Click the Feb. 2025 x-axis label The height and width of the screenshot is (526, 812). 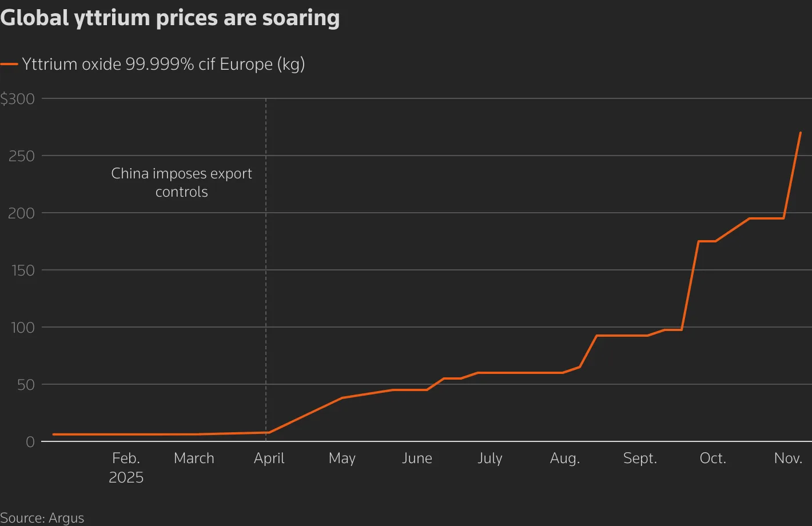point(126,468)
